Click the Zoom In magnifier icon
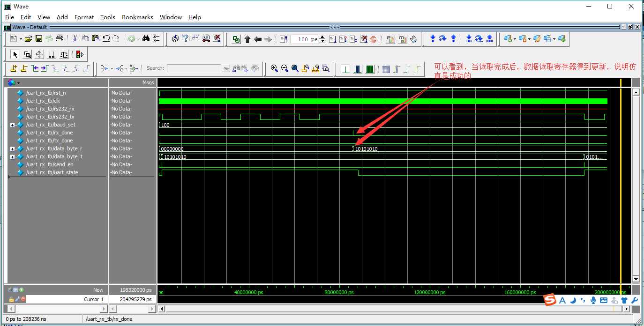644x326 pixels. [x=274, y=69]
